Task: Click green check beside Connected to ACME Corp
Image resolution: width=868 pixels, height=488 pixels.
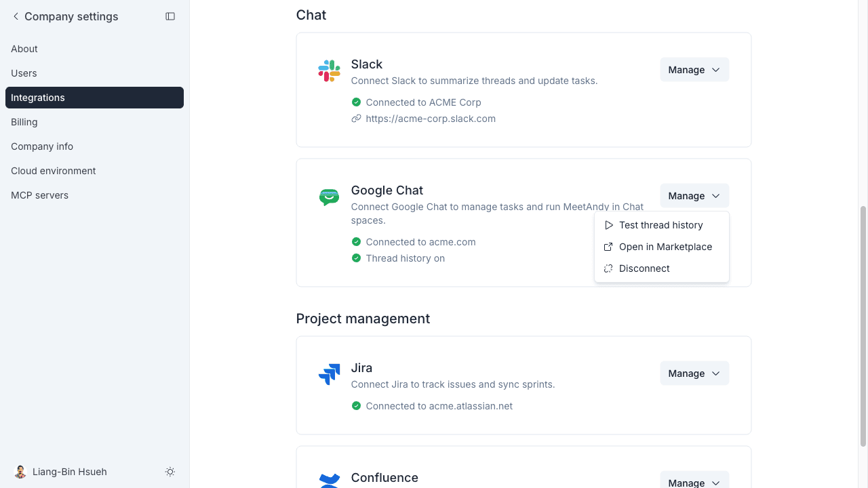Action: [356, 102]
